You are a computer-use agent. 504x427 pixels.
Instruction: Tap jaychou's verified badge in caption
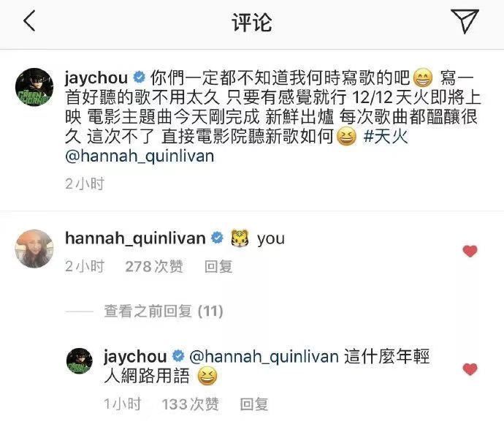[x=140, y=78]
